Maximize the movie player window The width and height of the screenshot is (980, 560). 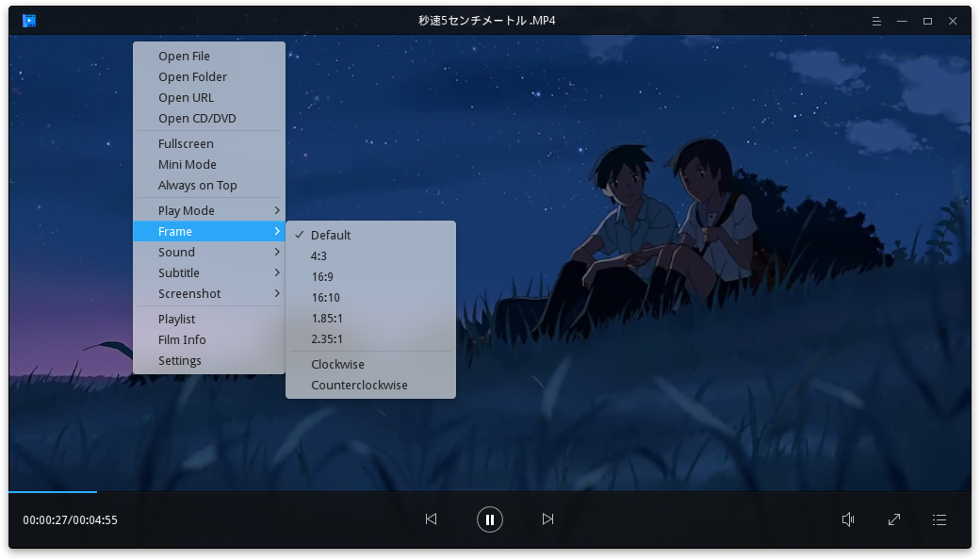click(x=927, y=22)
